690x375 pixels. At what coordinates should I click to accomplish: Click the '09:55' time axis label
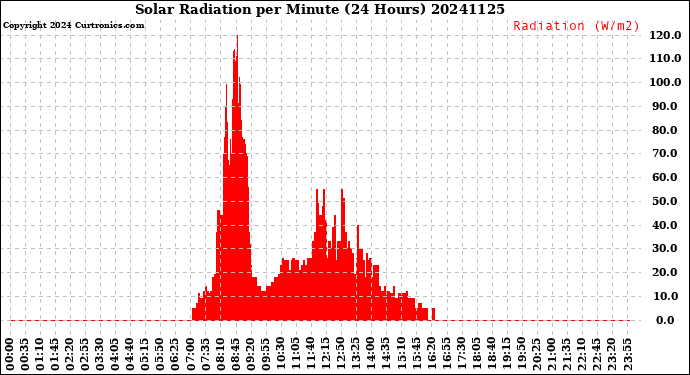tap(266, 355)
